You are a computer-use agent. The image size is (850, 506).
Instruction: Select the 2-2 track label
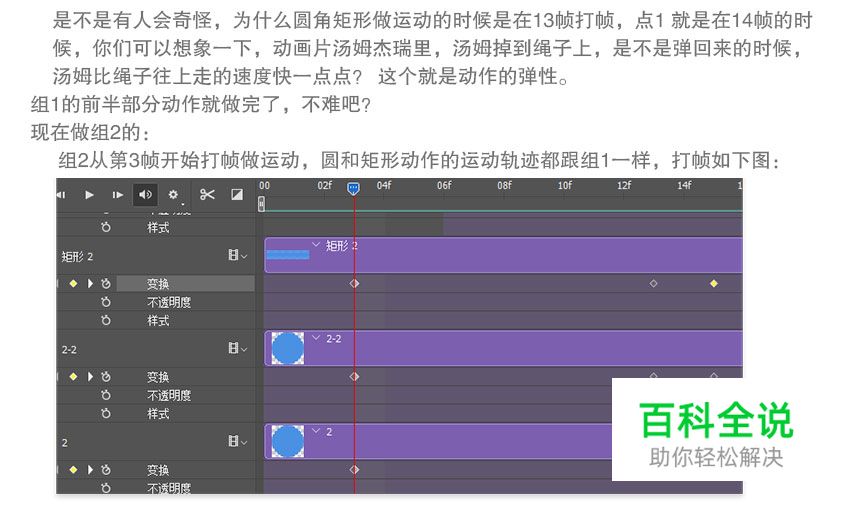(x=69, y=350)
